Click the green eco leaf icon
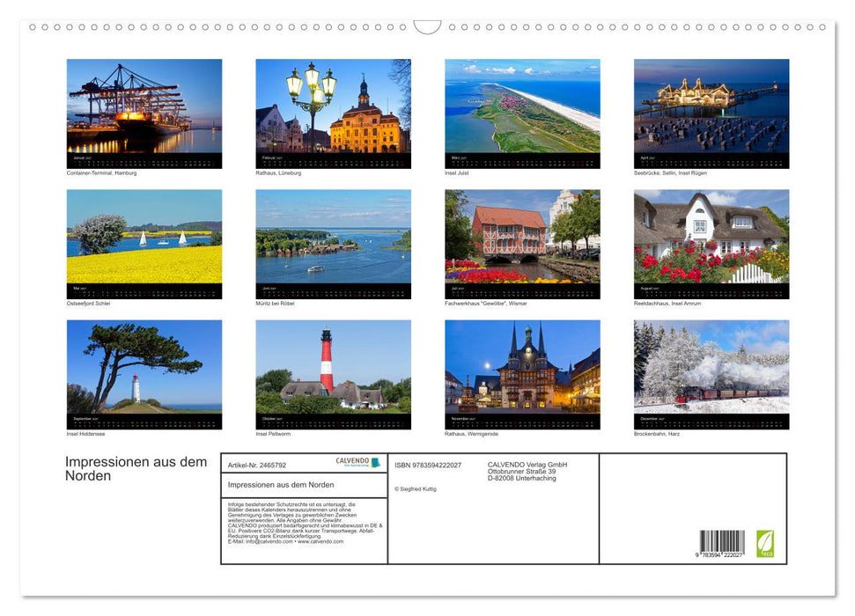Screen dimensions: 855x616 (765, 544)
